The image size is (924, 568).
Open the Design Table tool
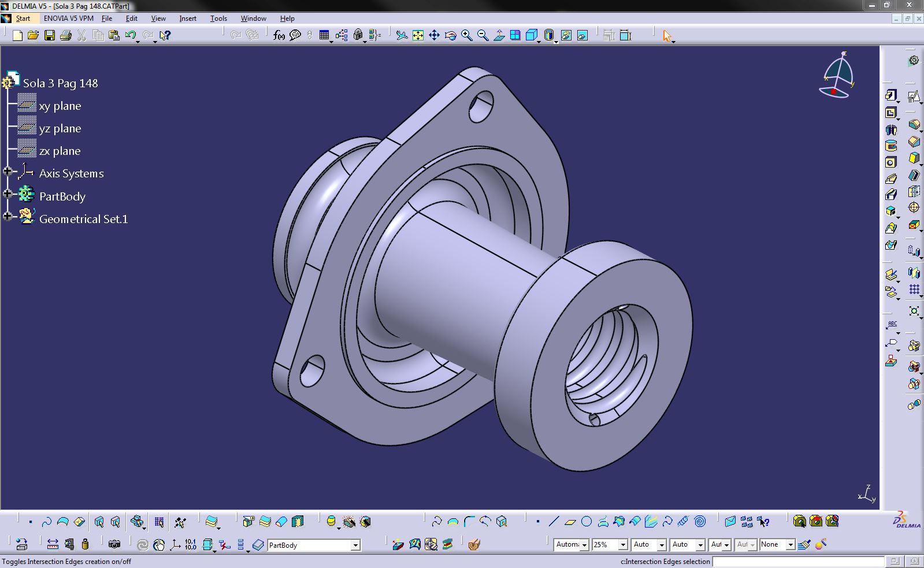click(x=324, y=36)
